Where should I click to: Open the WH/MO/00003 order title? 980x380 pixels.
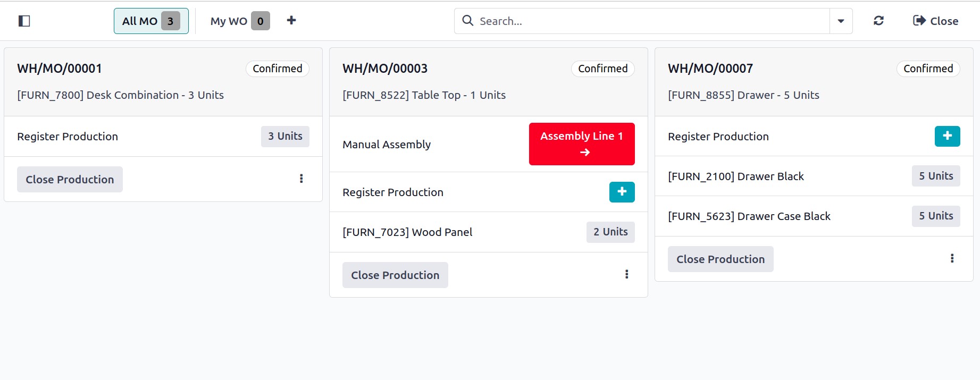[x=385, y=69]
